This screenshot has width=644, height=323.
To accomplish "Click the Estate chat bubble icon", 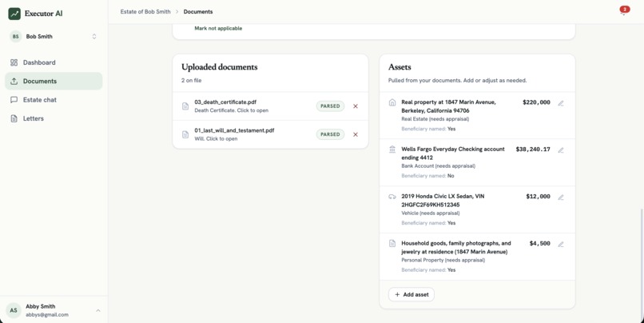I will tap(14, 100).
